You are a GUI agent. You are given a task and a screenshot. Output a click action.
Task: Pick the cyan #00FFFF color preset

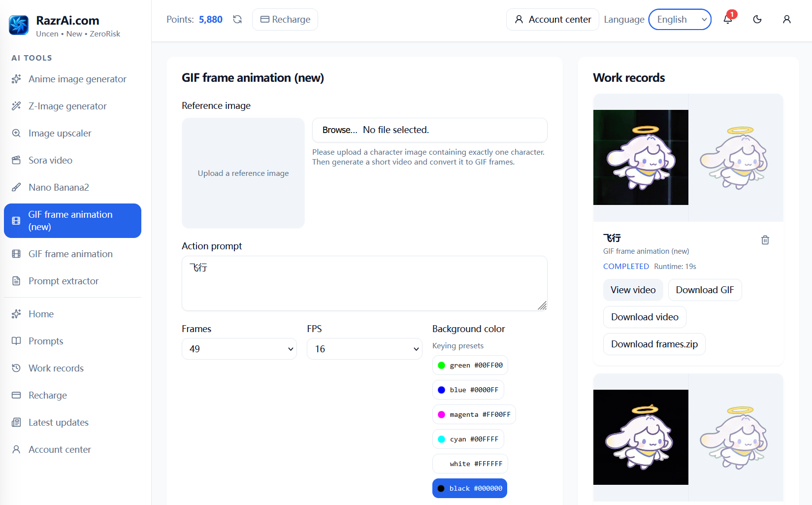click(x=468, y=439)
